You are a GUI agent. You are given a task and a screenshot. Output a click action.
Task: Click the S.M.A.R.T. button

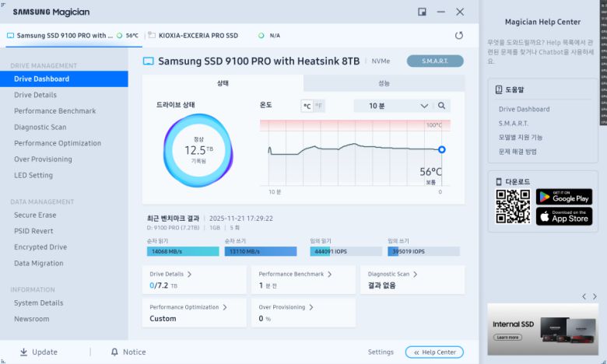coord(435,61)
